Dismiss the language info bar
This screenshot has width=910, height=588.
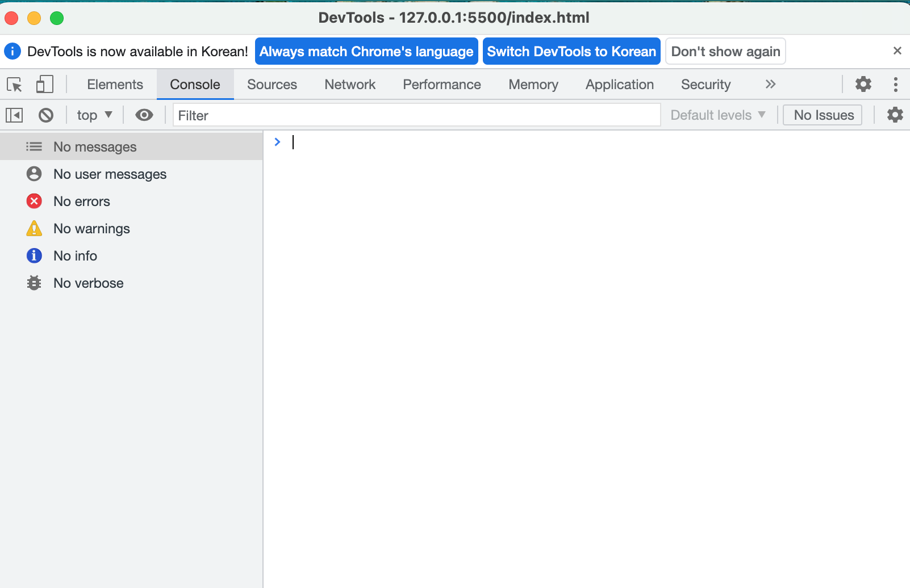click(x=898, y=51)
